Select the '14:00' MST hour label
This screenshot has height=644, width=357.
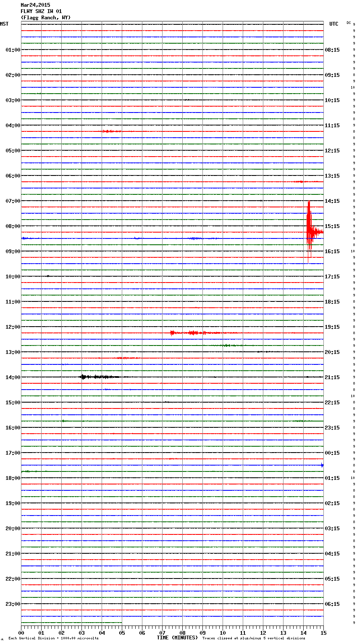click(x=13, y=377)
